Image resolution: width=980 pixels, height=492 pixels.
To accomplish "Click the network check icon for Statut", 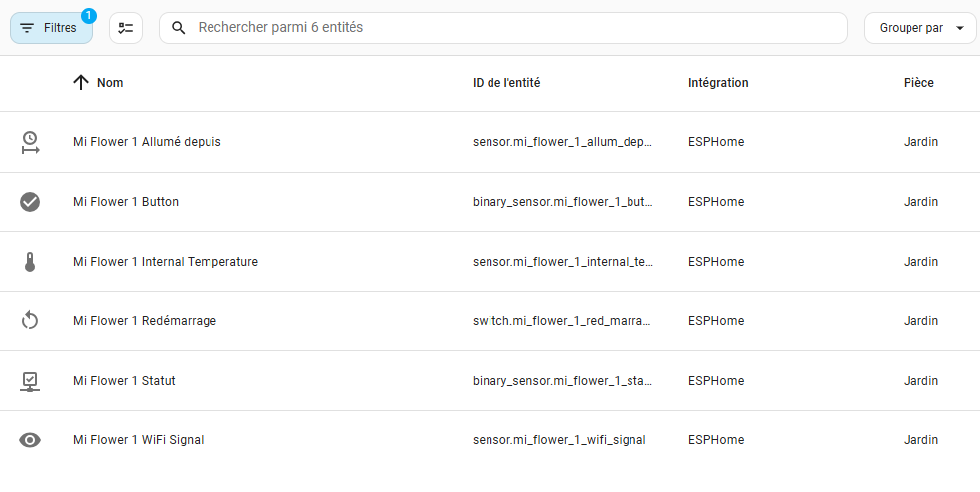I will 30,381.
